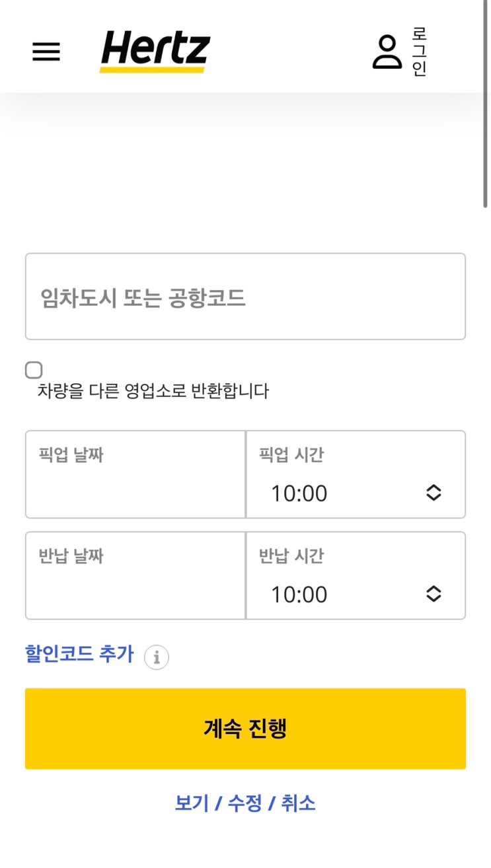
Task: Click the Hertz logo
Action: point(155,52)
